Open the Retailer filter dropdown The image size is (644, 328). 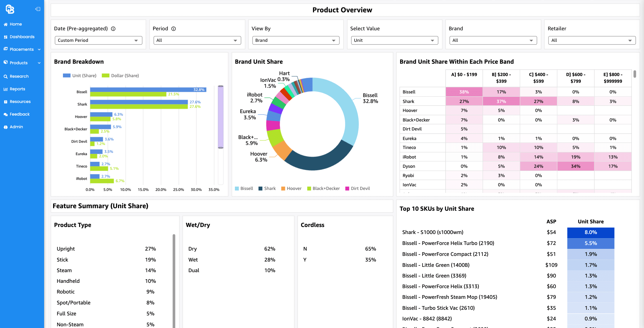coord(592,40)
